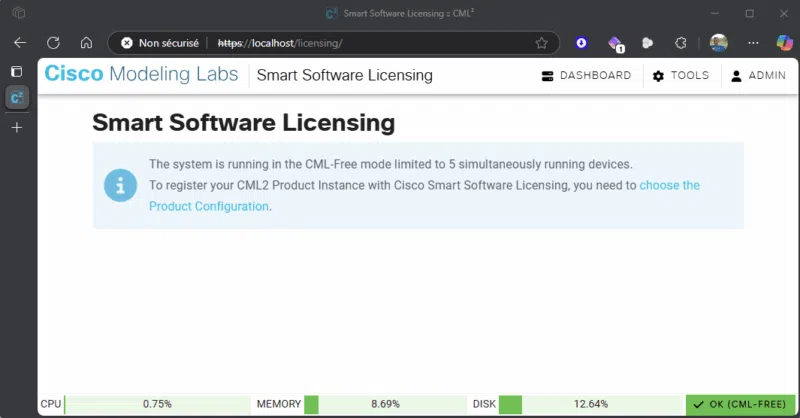Bookmark page with the star icon
The height and width of the screenshot is (418, 800).
(x=541, y=43)
